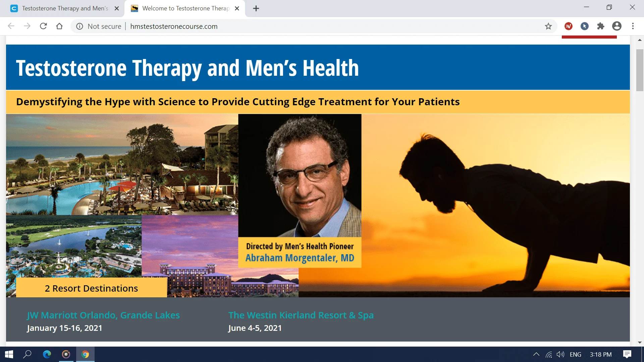Click the page vertical scrollbar thumb
Screen dimensions: 644x362
(x=640, y=70)
